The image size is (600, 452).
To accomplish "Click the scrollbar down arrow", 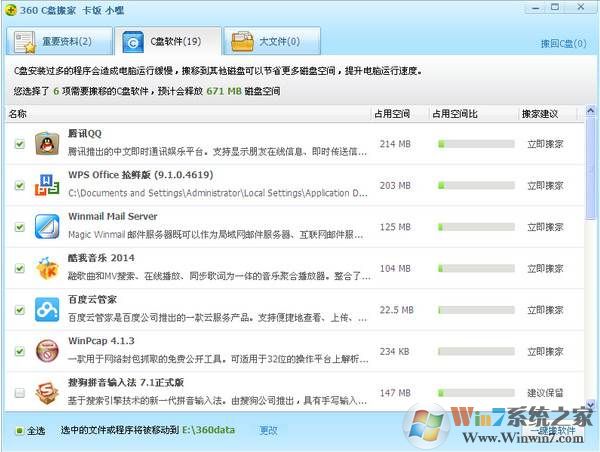I will click(590, 404).
